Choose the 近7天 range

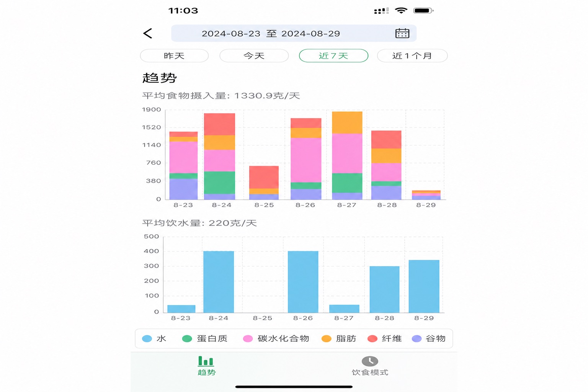[333, 56]
